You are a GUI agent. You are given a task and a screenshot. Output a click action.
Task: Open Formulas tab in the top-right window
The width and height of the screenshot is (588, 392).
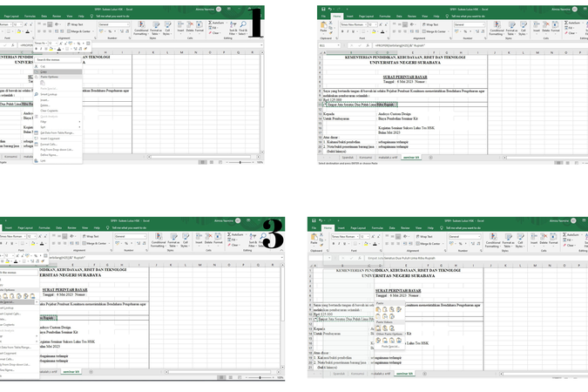pyautogui.click(x=385, y=17)
